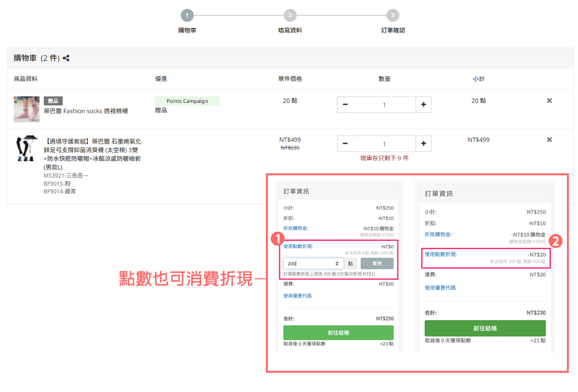Share the shopping cart via share icon

click(x=66, y=58)
